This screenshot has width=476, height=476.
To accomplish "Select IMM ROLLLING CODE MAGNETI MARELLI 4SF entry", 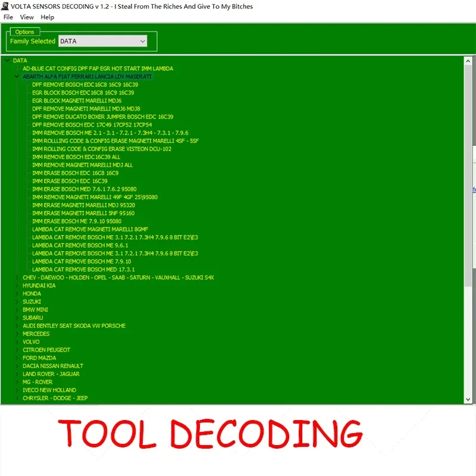I will coord(115,141).
